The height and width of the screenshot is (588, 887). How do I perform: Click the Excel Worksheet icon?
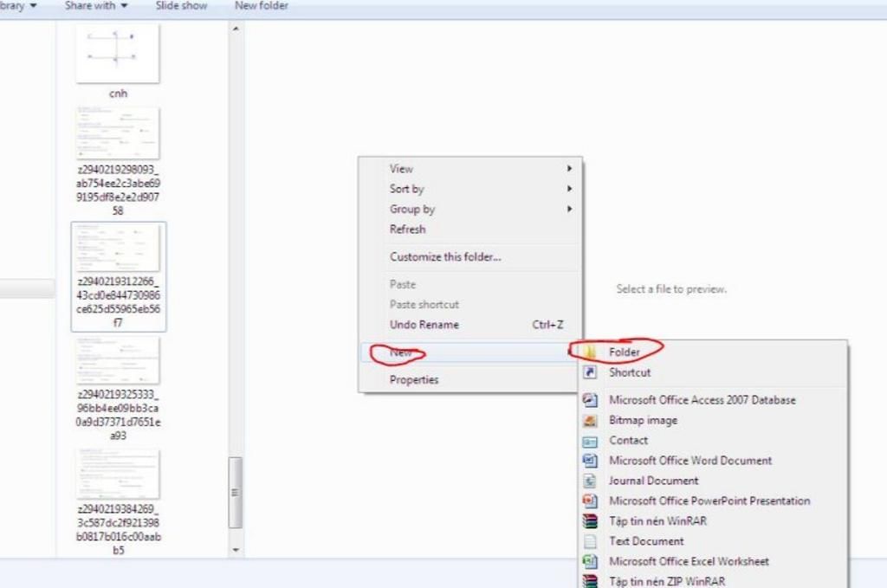pyautogui.click(x=590, y=561)
